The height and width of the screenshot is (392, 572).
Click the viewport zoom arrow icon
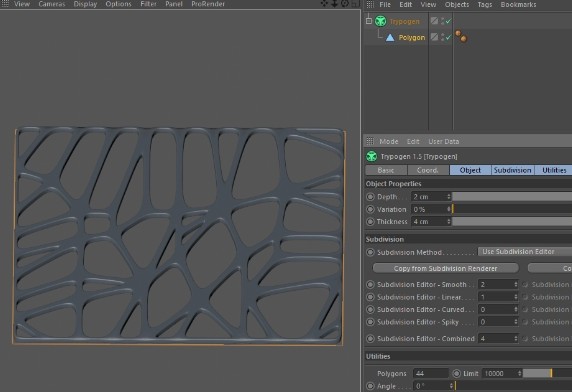[x=334, y=4]
